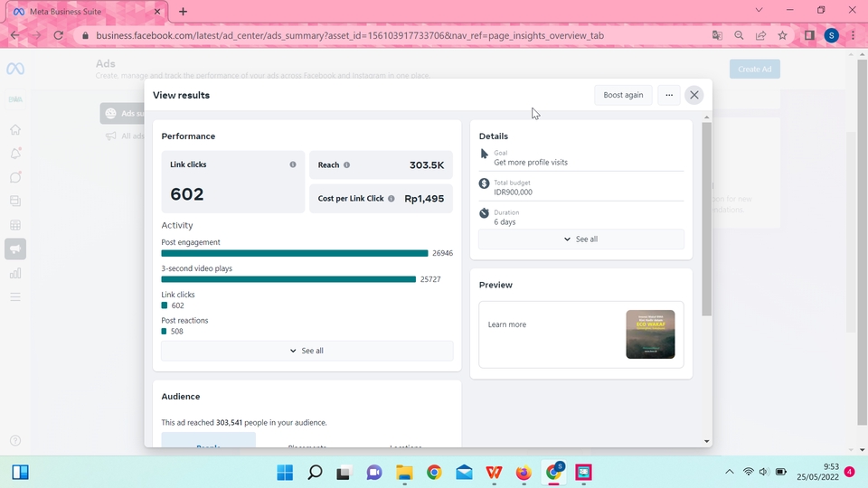The image size is (868, 488).
Task: Show info tooltip for Reach
Action: click(346, 164)
